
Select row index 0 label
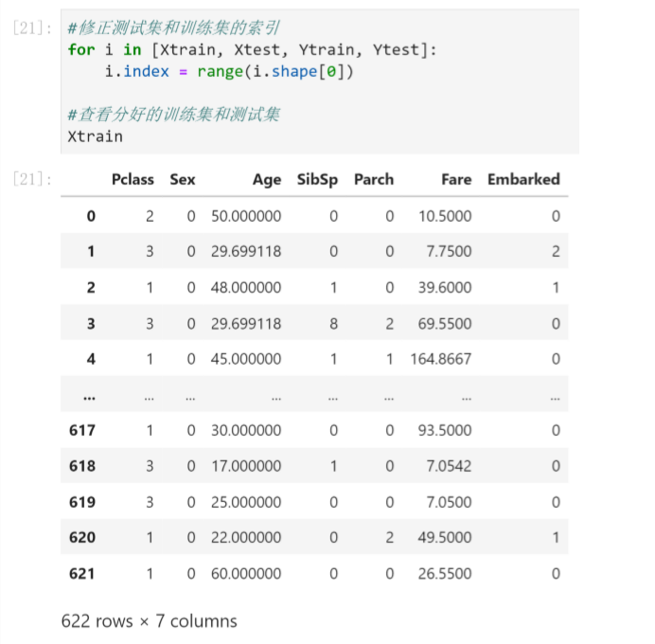click(x=91, y=216)
